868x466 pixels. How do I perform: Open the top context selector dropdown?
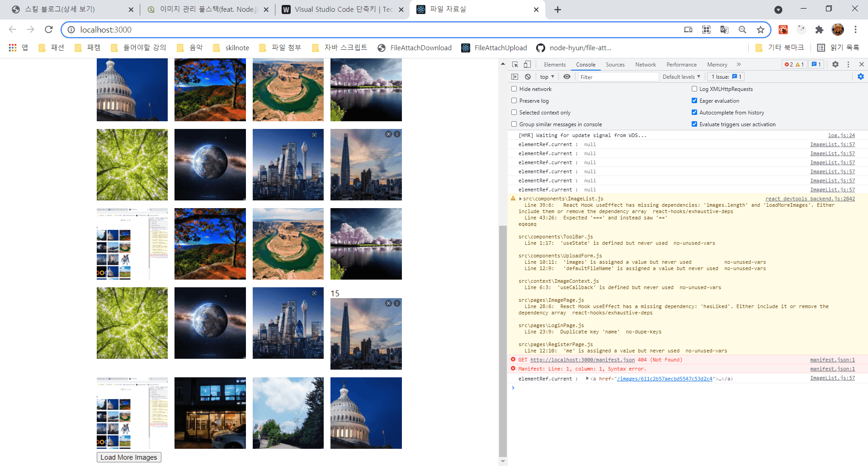click(547, 77)
